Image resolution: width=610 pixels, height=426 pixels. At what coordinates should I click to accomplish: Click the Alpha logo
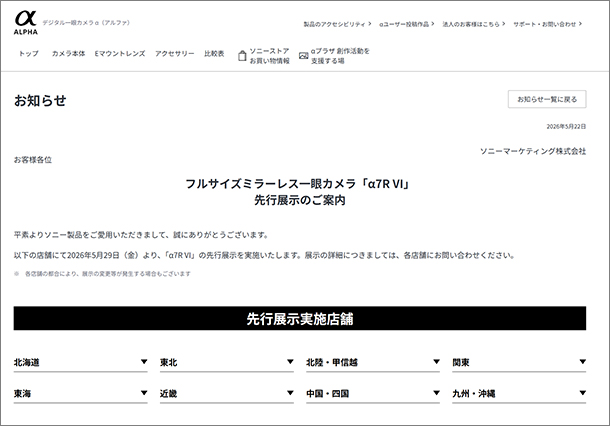point(26,23)
